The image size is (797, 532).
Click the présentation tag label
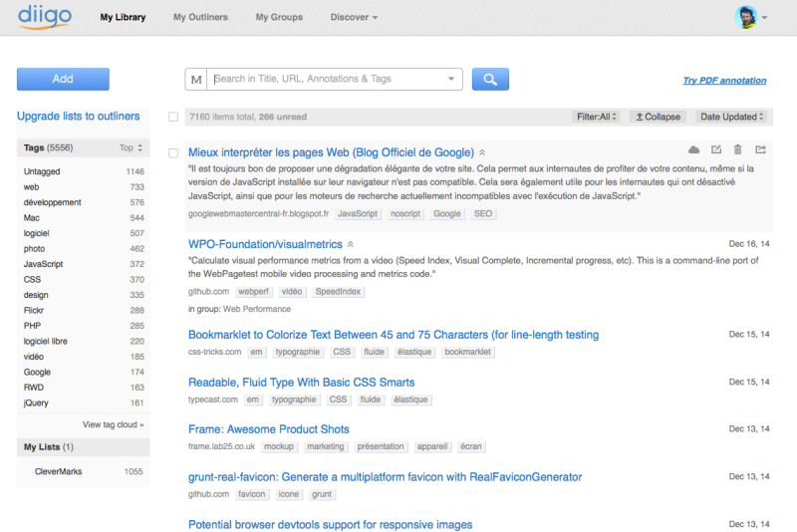click(x=381, y=446)
